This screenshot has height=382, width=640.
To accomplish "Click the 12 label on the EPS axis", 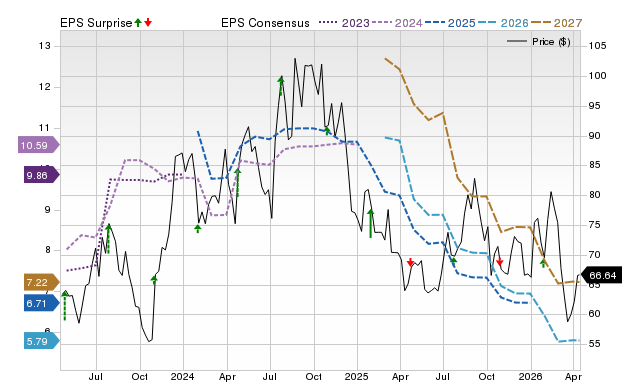I will pyautogui.click(x=44, y=87).
